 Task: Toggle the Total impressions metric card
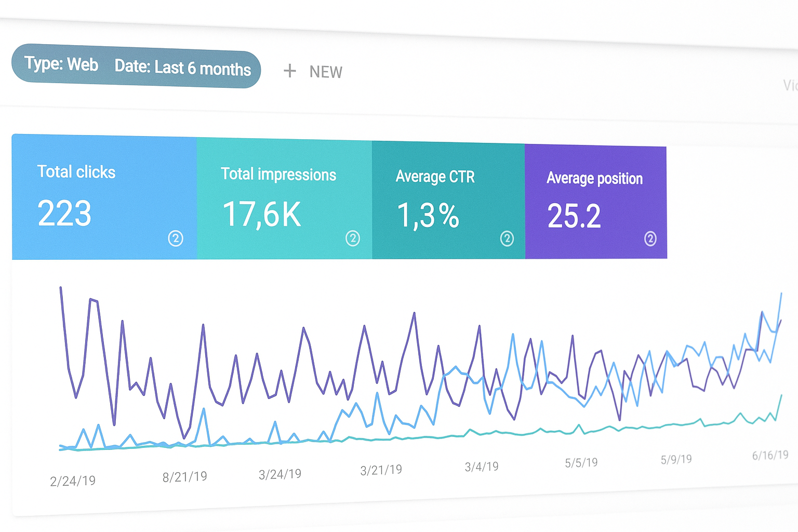pyautogui.click(x=284, y=199)
